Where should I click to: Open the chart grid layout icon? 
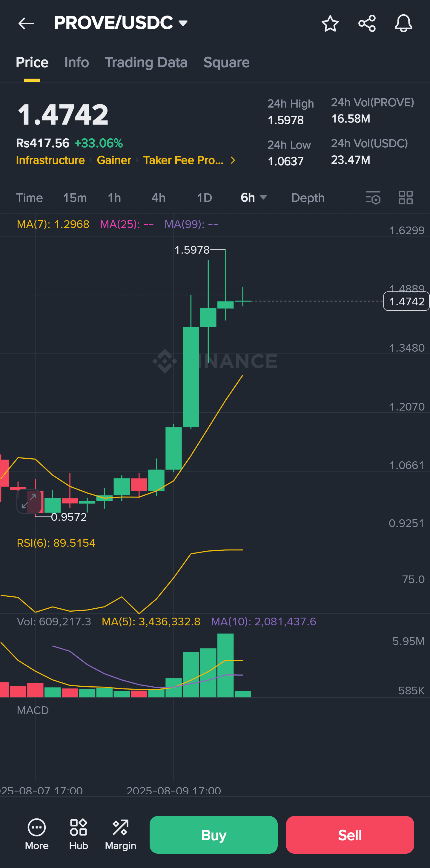(x=406, y=198)
